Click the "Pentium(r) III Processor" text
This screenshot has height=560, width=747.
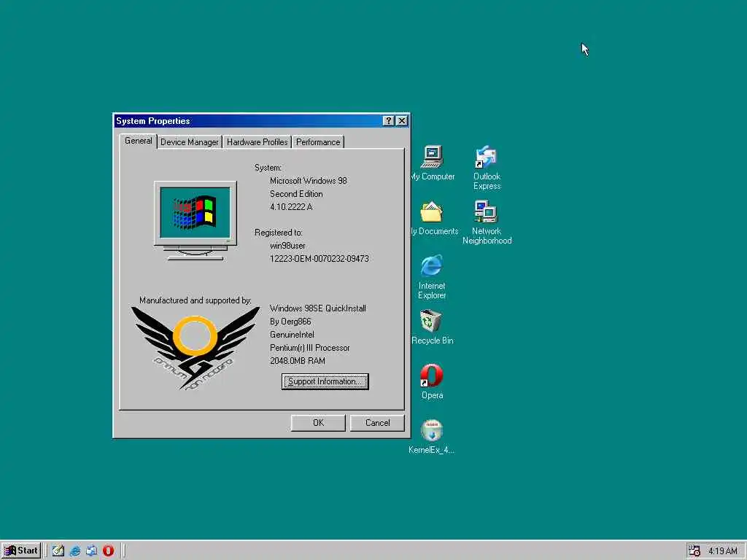(x=309, y=348)
